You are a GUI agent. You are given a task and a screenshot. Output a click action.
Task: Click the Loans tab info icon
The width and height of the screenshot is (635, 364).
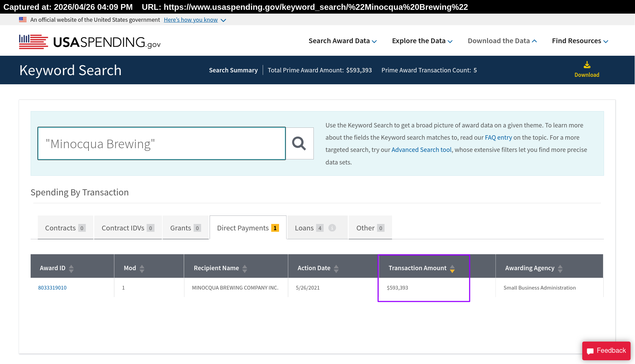[332, 228]
